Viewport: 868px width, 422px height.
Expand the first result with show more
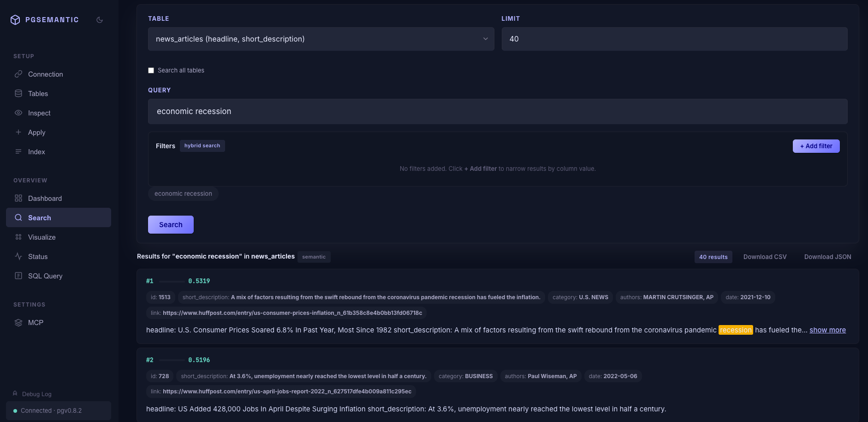click(827, 330)
